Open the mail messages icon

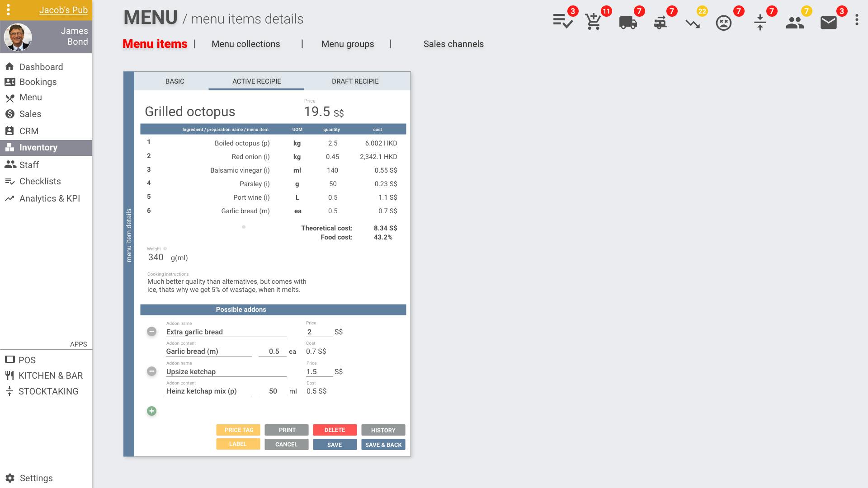coord(829,23)
